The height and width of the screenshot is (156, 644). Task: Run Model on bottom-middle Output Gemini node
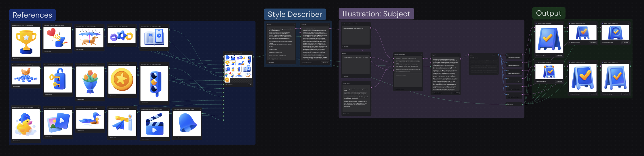[x=592, y=94]
